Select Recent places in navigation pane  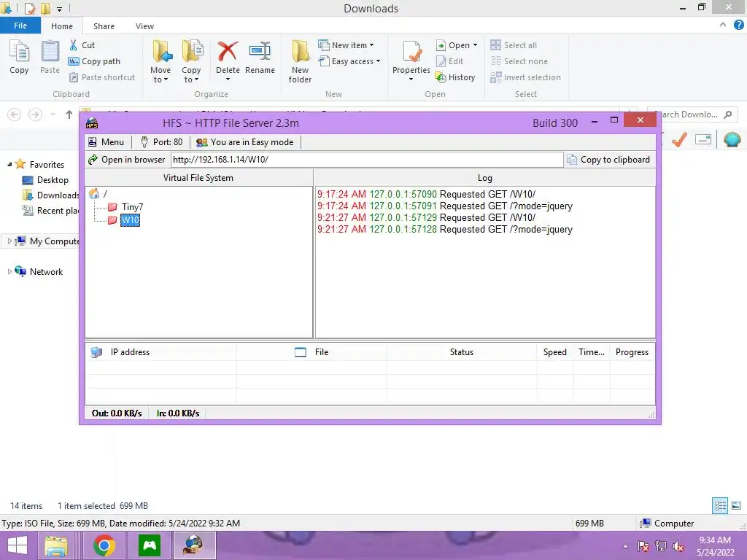[x=51, y=211]
